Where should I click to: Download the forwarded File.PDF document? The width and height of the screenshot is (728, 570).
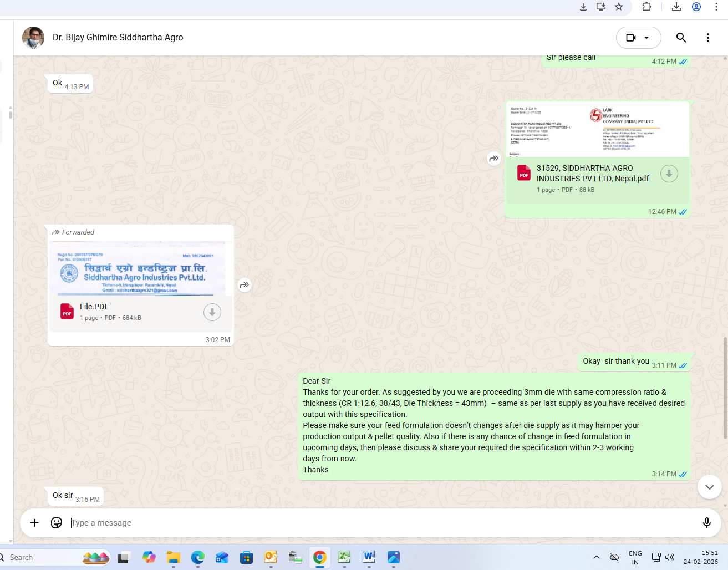(212, 312)
